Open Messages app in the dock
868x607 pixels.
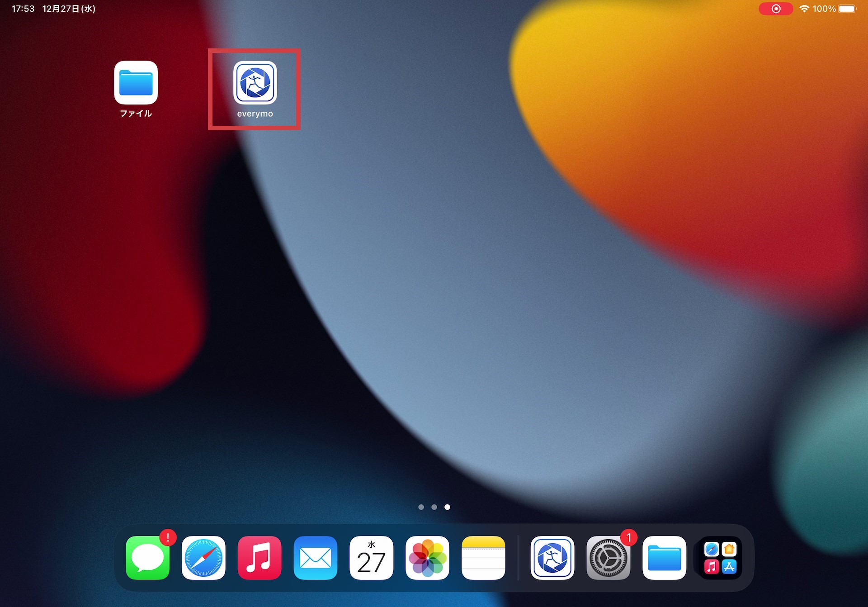(148, 558)
